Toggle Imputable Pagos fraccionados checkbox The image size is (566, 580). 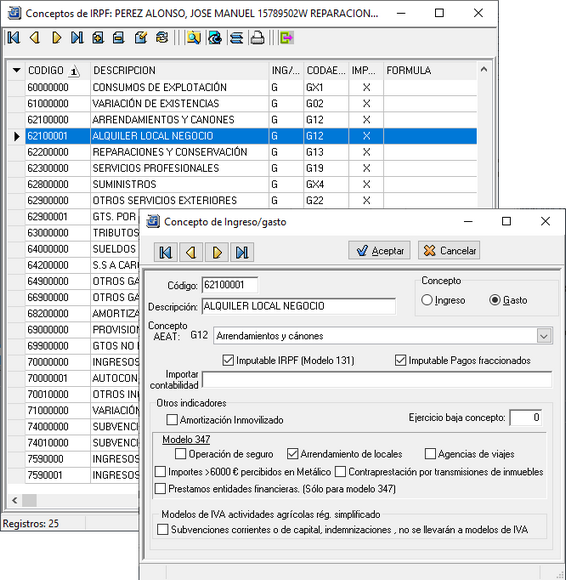[x=401, y=360]
